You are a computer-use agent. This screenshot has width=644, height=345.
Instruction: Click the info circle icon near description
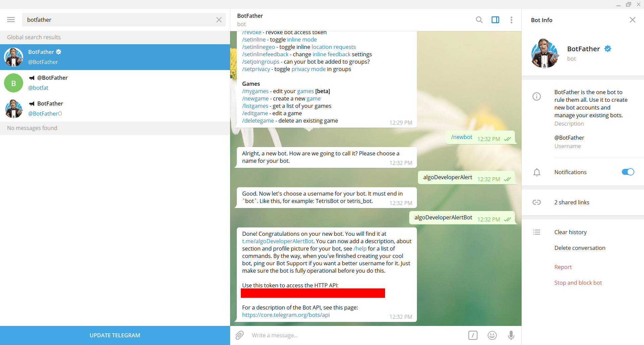[537, 96]
